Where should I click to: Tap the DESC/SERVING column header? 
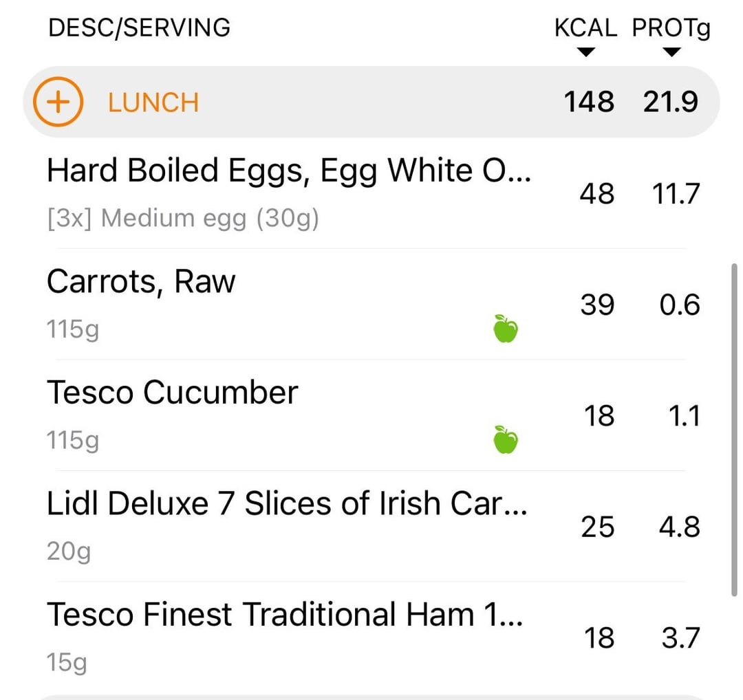(139, 28)
